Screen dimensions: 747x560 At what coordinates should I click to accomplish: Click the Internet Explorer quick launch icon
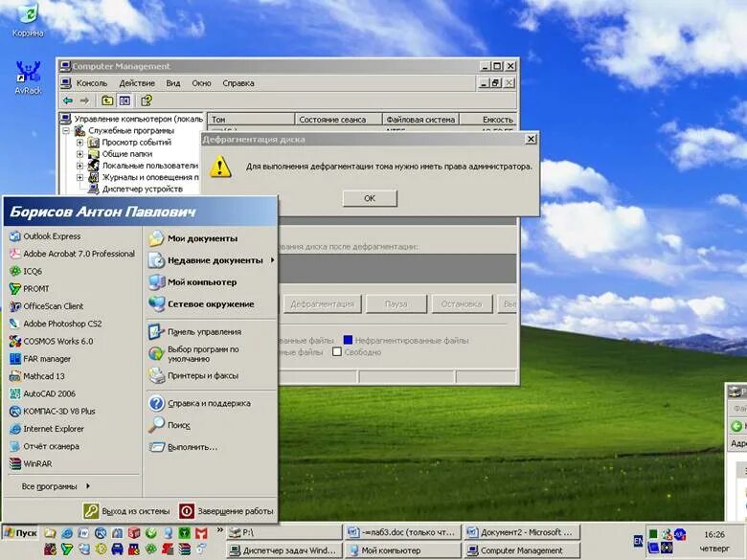point(67,533)
